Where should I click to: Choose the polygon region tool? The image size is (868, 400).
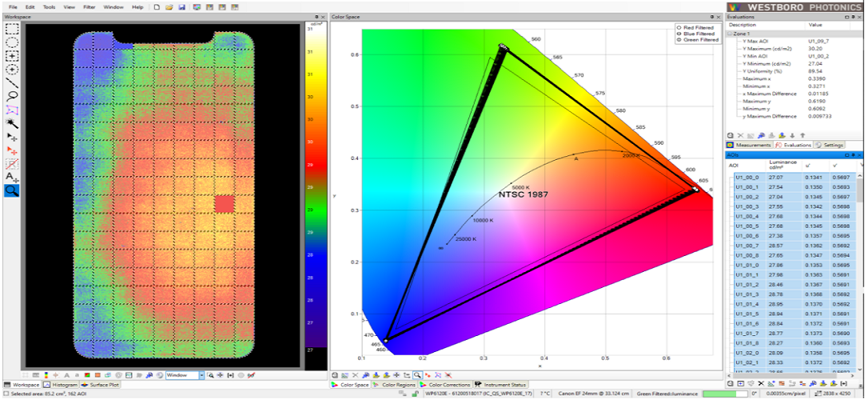point(12,110)
